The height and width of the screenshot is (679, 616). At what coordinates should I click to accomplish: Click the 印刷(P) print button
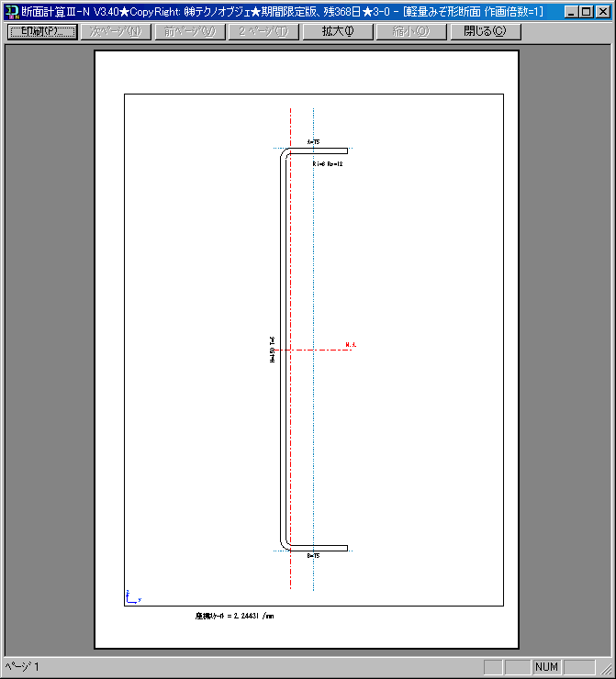coord(41,31)
